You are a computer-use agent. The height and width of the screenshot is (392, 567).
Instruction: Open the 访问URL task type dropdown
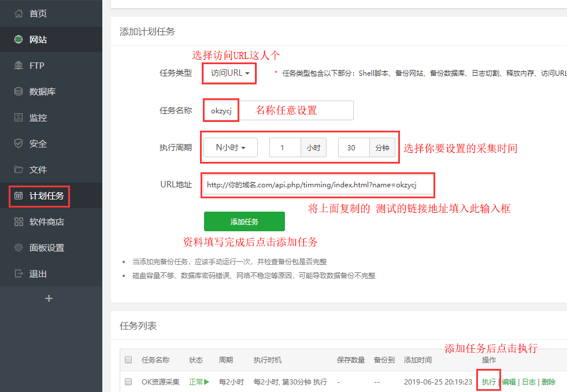pyautogui.click(x=229, y=73)
